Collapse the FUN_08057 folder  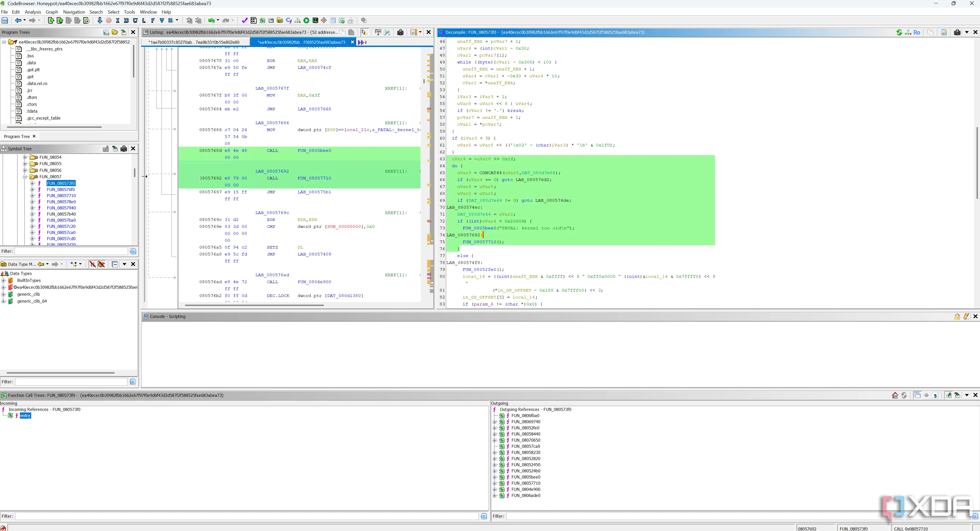(25, 177)
